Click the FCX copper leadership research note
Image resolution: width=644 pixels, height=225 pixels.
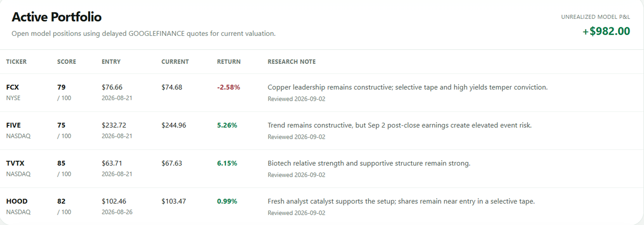point(407,87)
